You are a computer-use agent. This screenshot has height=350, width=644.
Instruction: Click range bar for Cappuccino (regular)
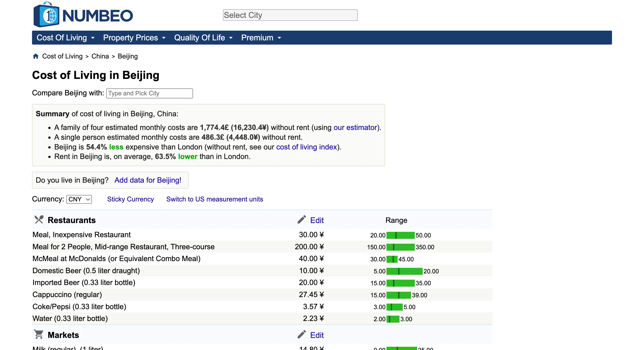pyautogui.click(x=399, y=295)
